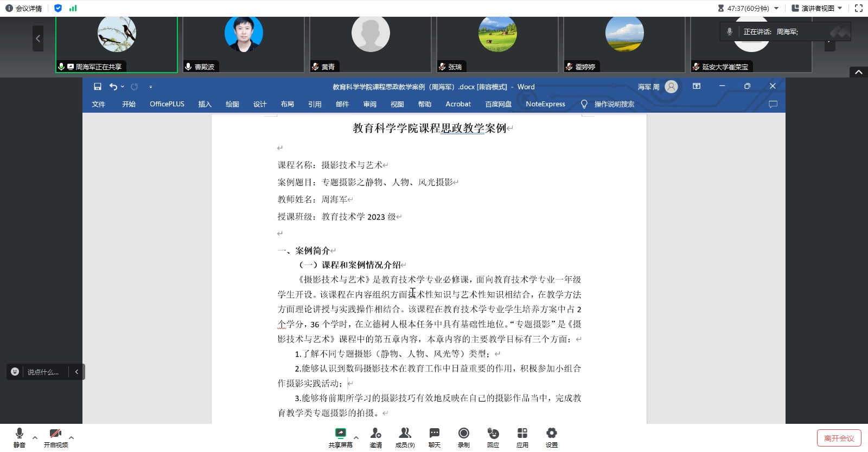Click the 说点什么 message input box
This screenshot has height=452, width=868.
43,372
